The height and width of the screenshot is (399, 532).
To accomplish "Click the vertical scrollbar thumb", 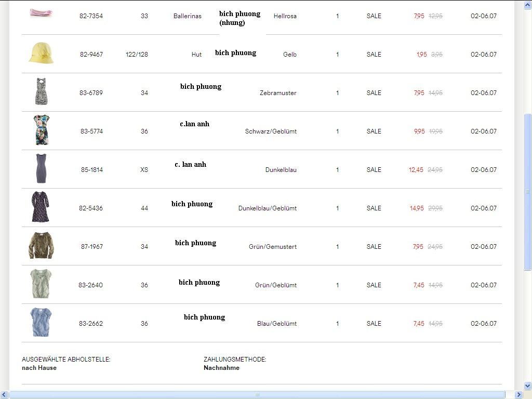I will click(x=528, y=192).
